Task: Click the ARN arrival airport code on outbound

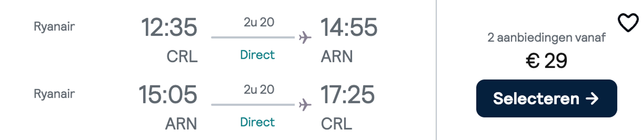Action: click(x=337, y=57)
